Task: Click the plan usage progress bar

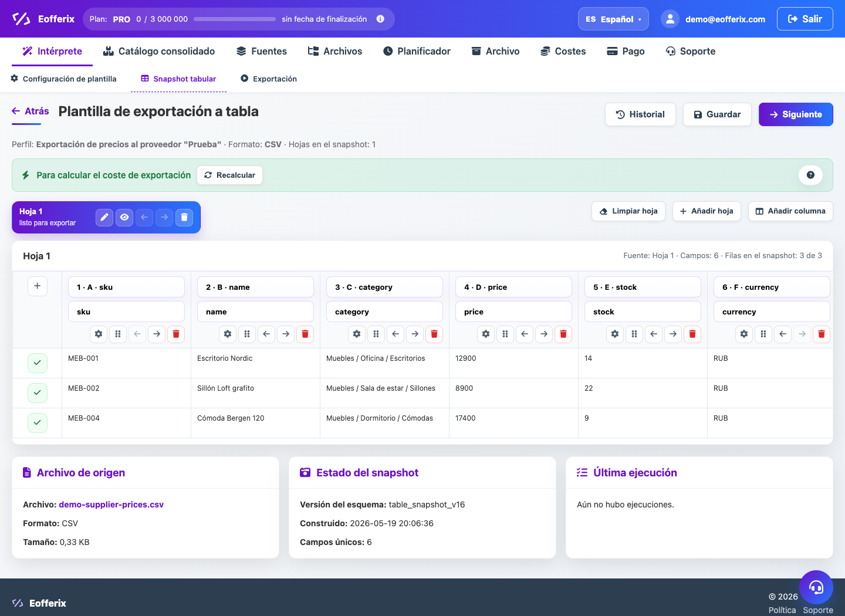Action: pyautogui.click(x=235, y=19)
